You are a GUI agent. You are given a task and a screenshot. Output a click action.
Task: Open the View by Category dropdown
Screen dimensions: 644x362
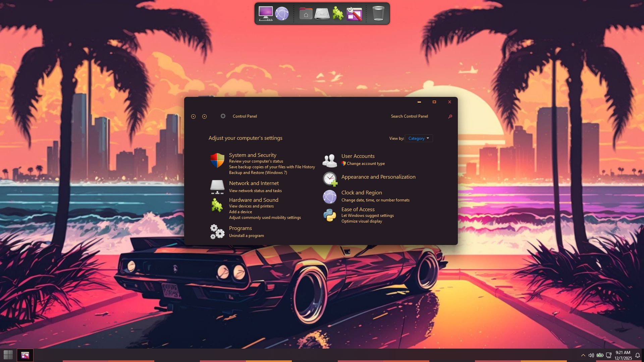tap(419, 138)
